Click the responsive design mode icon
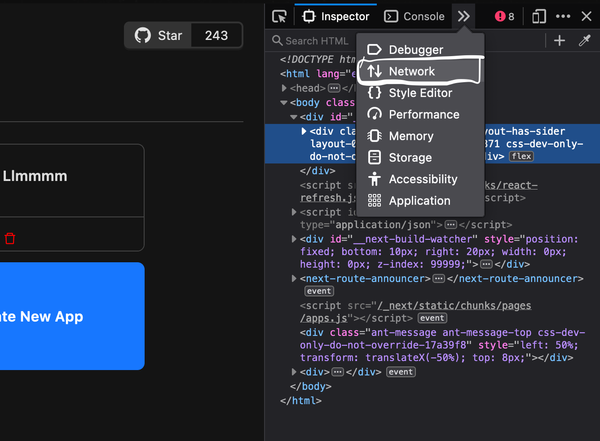 pos(539,17)
